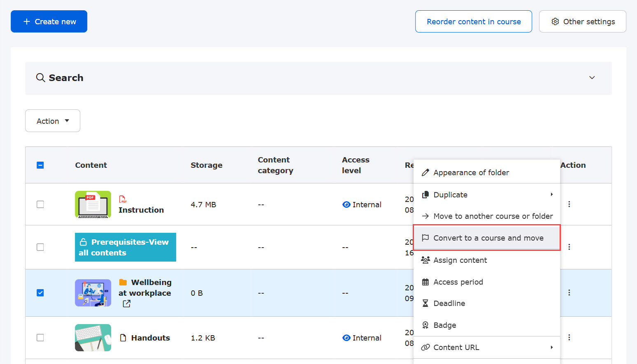Click the Create new button

point(49,21)
